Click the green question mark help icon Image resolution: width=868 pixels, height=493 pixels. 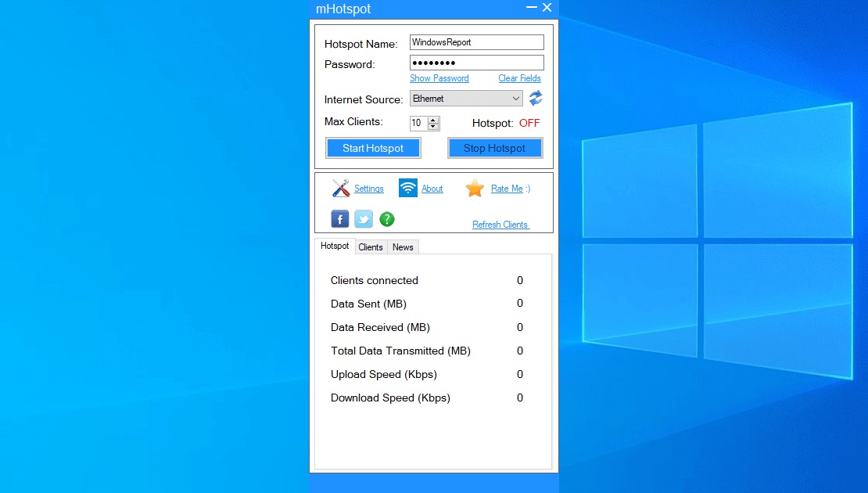[x=386, y=219]
